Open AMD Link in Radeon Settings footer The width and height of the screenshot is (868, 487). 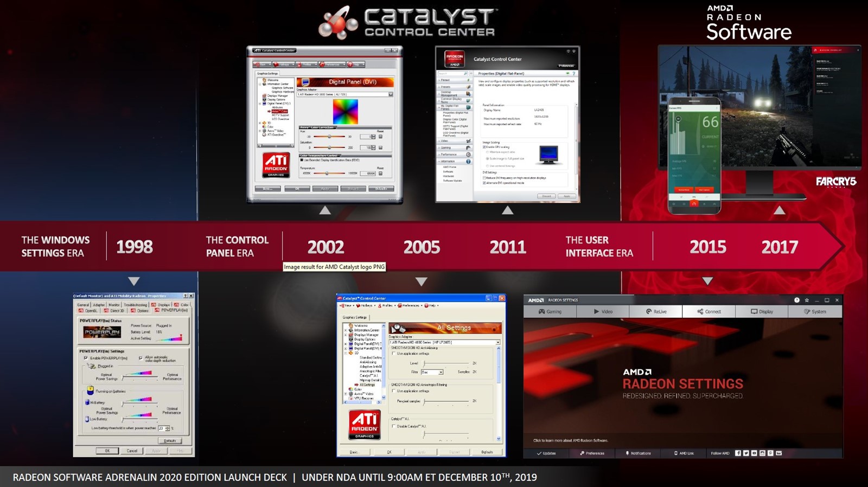tap(684, 453)
